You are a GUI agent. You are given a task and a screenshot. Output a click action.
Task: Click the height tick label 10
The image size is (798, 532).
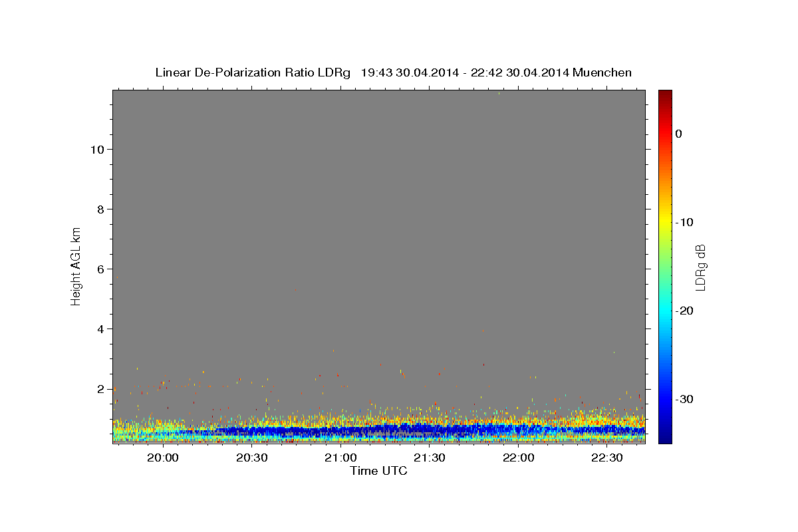click(x=96, y=150)
